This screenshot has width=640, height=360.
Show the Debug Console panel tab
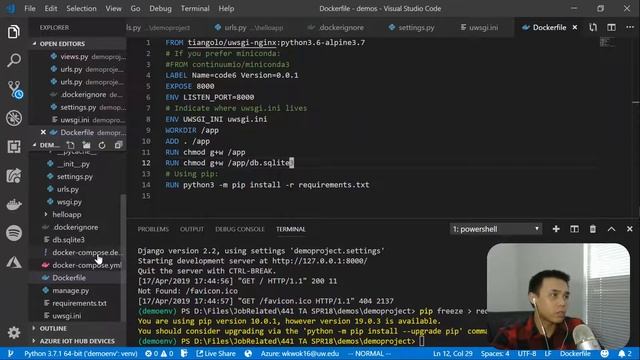tap(240, 229)
